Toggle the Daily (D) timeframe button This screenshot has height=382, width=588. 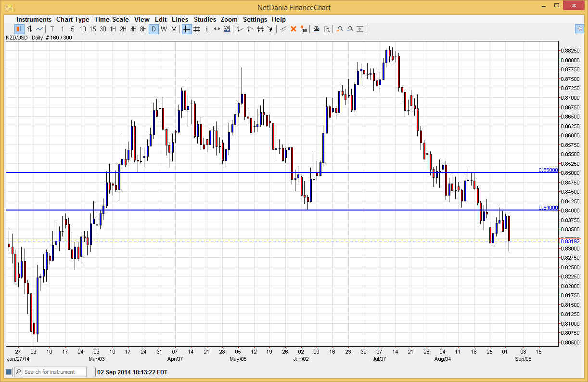153,29
